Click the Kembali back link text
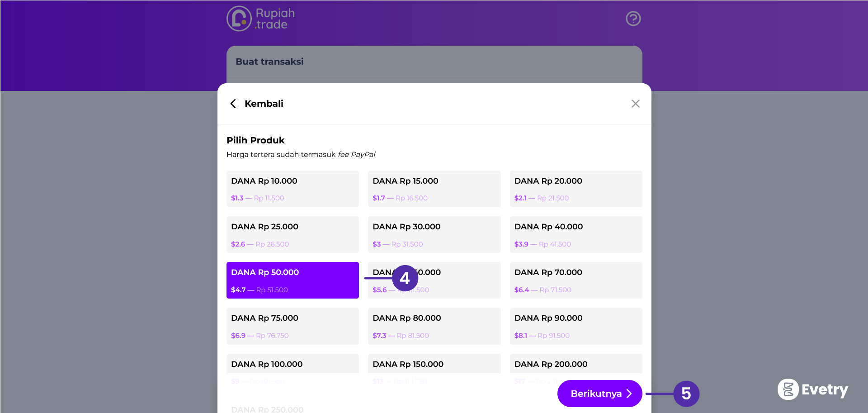 coord(264,104)
